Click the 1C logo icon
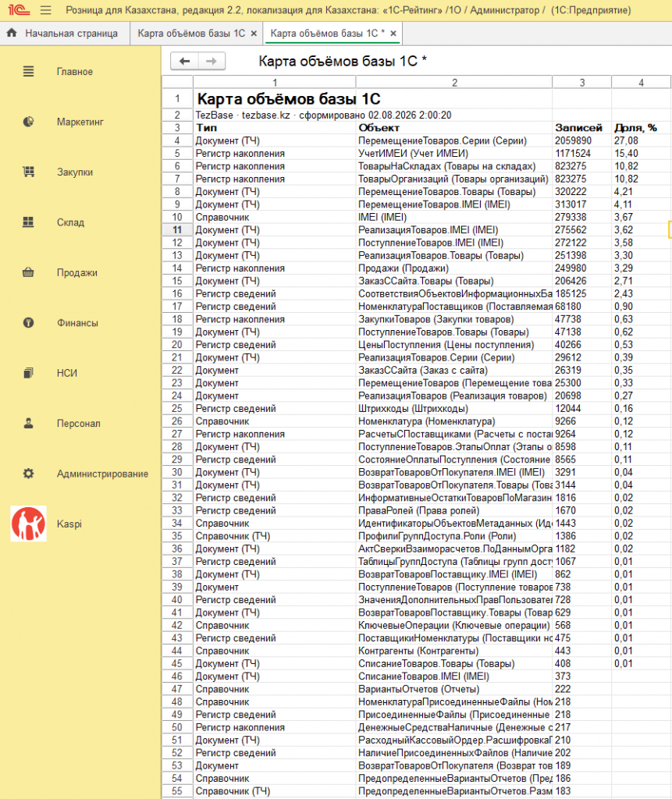The height and width of the screenshot is (799, 672). tap(19, 10)
